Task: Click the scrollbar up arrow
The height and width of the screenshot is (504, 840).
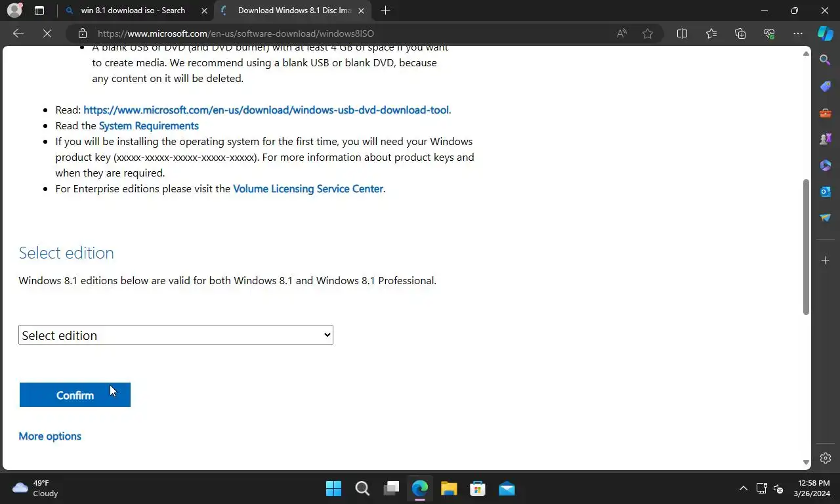Action: [x=807, y=53]
